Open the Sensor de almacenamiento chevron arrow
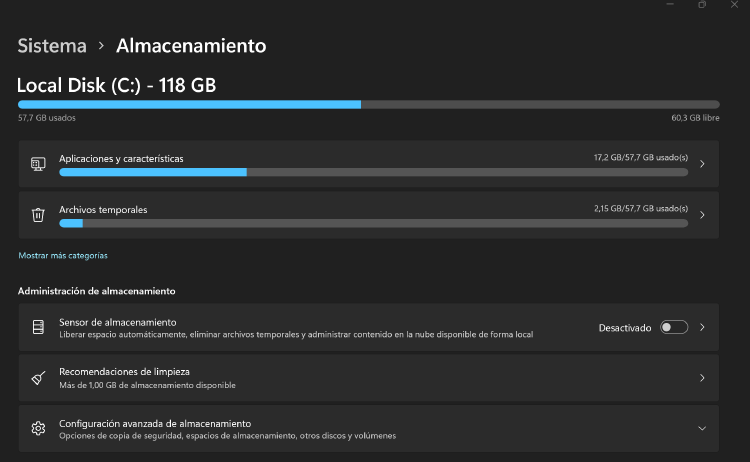The width and height of the screenshot is (750, 462). 702,327
